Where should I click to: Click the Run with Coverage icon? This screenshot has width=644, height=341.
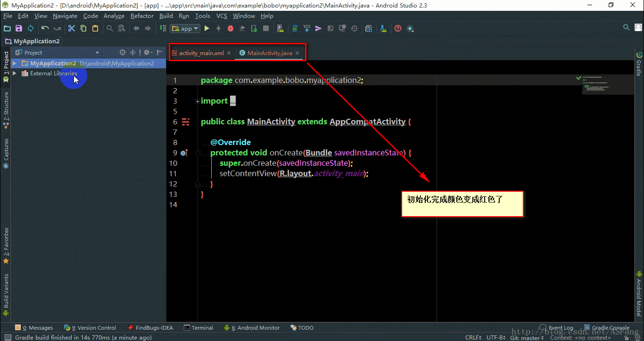click(x=242, y=28)
